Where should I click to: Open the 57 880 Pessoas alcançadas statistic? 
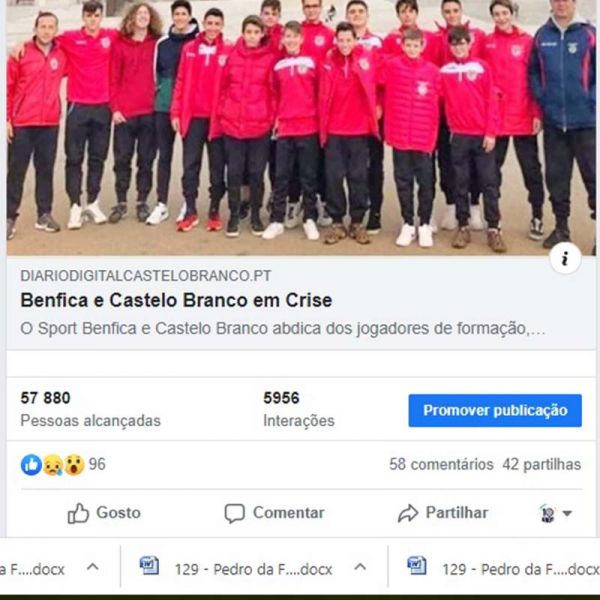90,409
